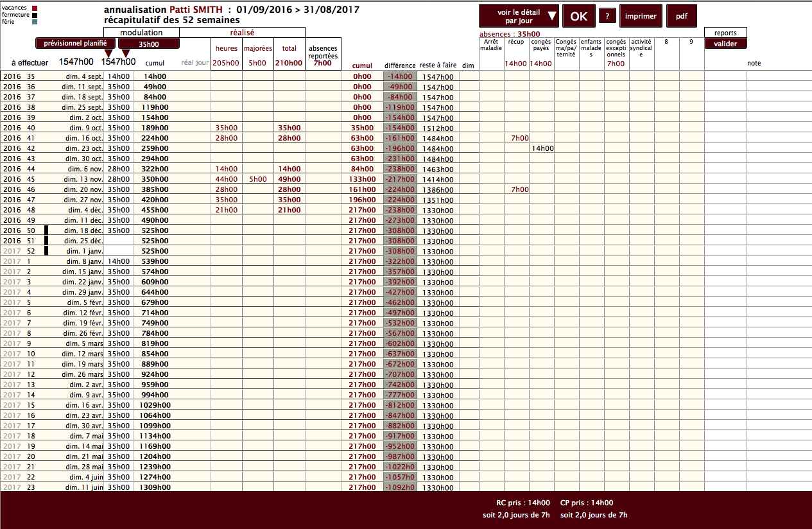Click the 1351h00 reste à faire cell
Viewport: 812px width, 529px height.
[x=438, y=200]
